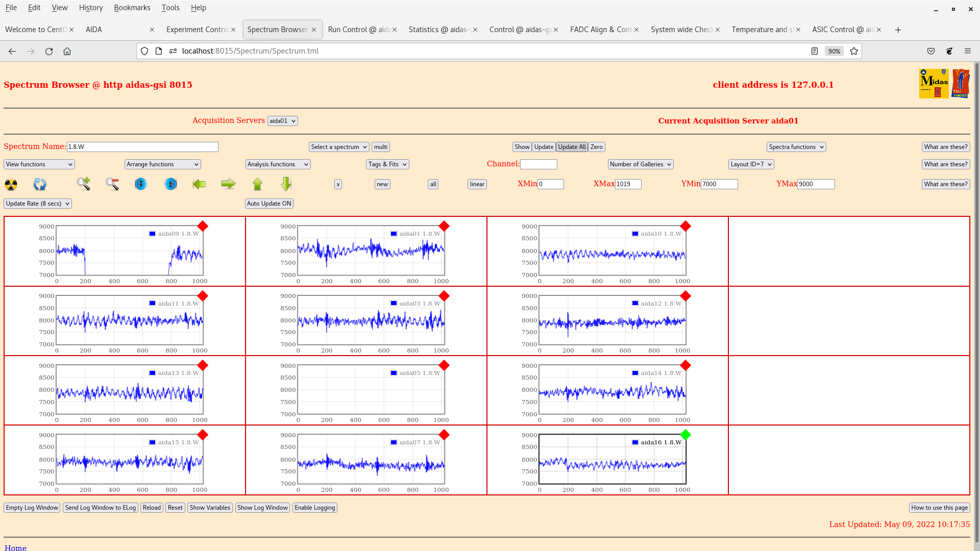This screenshot has width=980, height=551.
Task: Switch to the Run Control tab
Action: coord(359,30)
